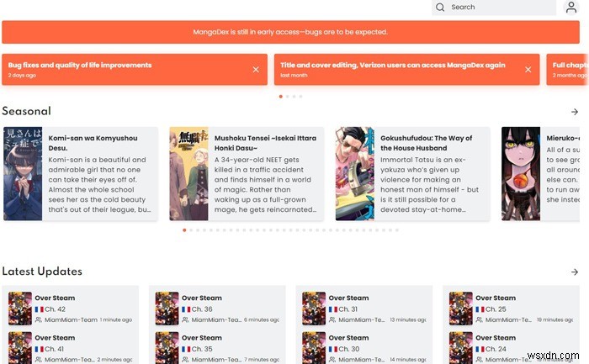This screenshot has width=589, height=364.
Task: Click group icon in Ch. 31 row
Action: [x=332, y=319]
